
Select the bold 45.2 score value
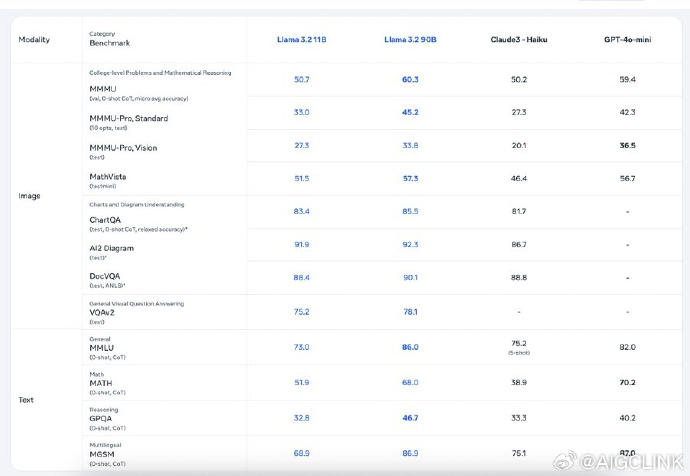tap(410, 112)
